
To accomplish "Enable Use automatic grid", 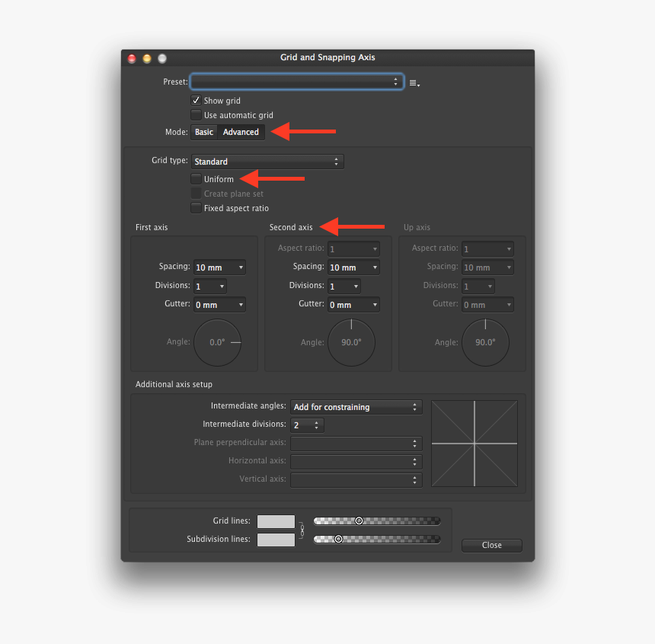I will tap(196, 115).
